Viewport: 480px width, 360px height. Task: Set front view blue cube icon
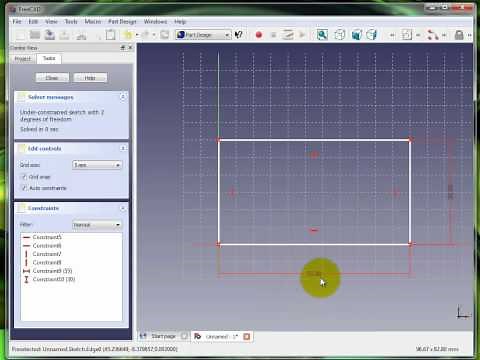[x=357, y=35]
